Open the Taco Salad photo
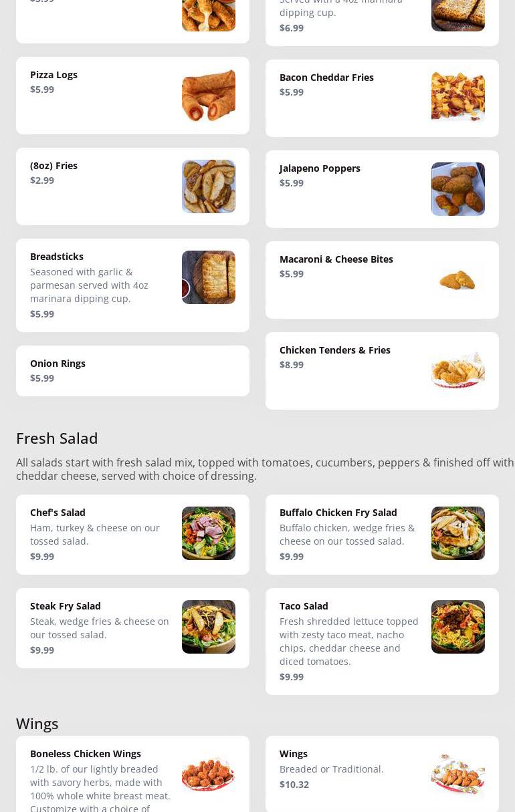 click(457, 627)
